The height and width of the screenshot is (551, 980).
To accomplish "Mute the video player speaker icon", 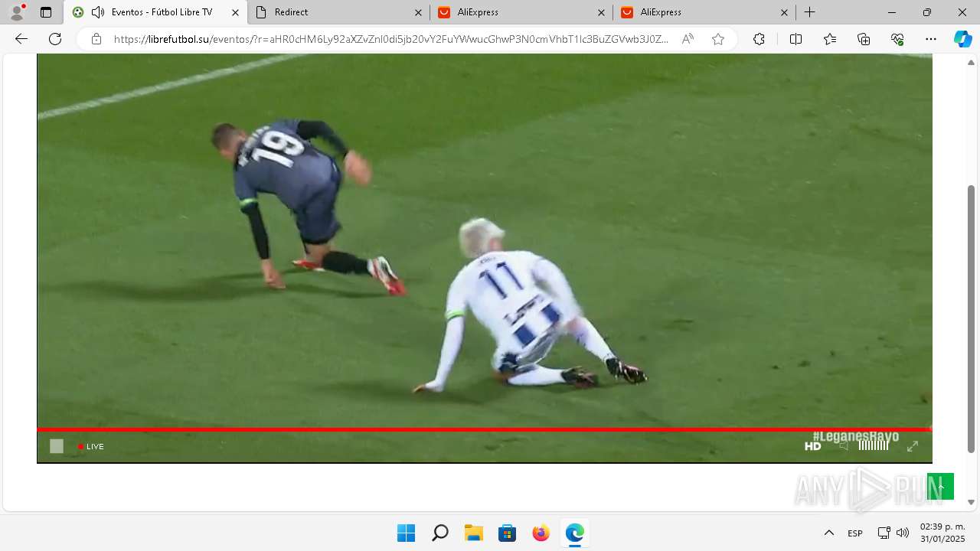I will [x=843, y=445].
